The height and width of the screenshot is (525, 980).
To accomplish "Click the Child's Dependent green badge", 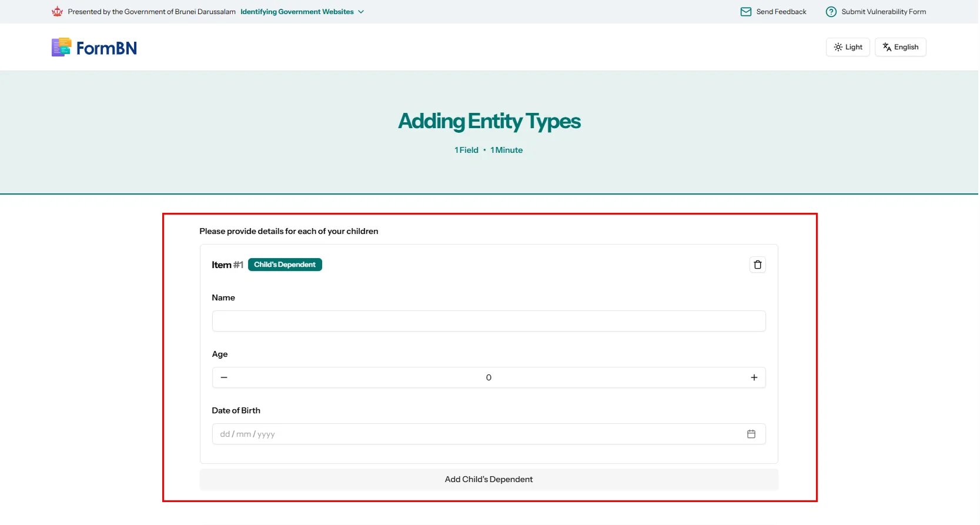I will pos(285,265).
